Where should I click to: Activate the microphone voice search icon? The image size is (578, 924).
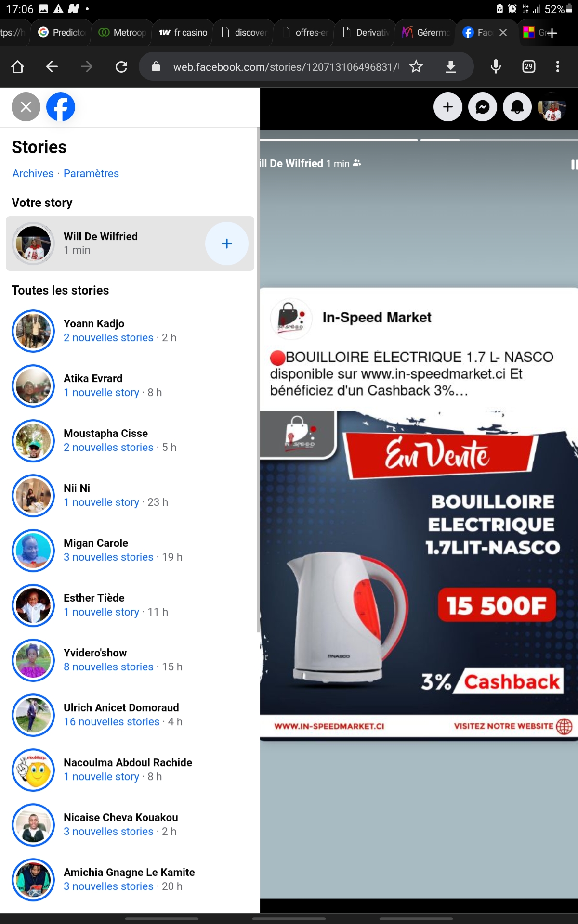[x=496, y=66]
